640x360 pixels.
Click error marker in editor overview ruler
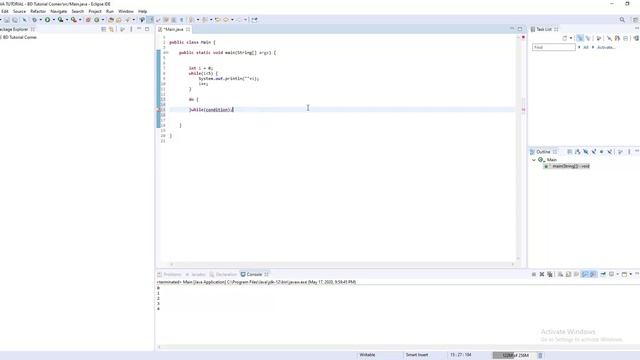click(x=523, y=109)
